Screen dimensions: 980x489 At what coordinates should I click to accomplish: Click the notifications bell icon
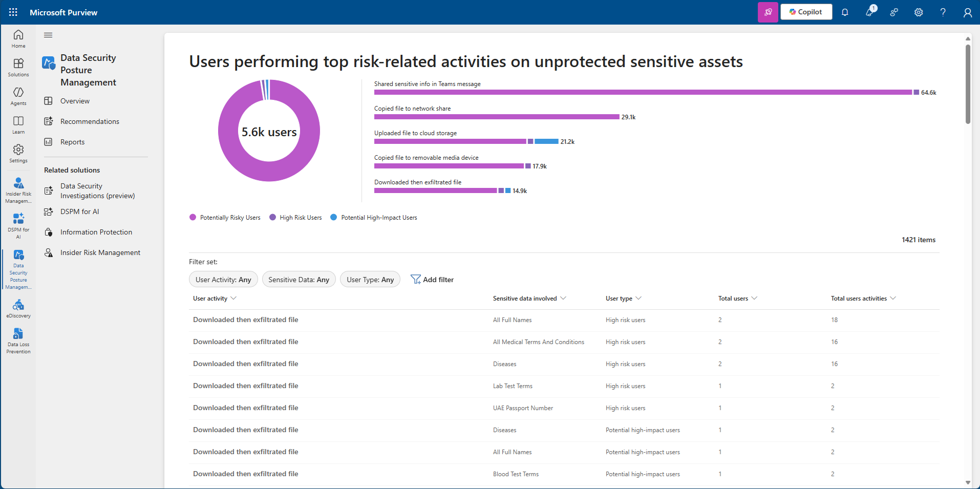click(x=845, y=12)
